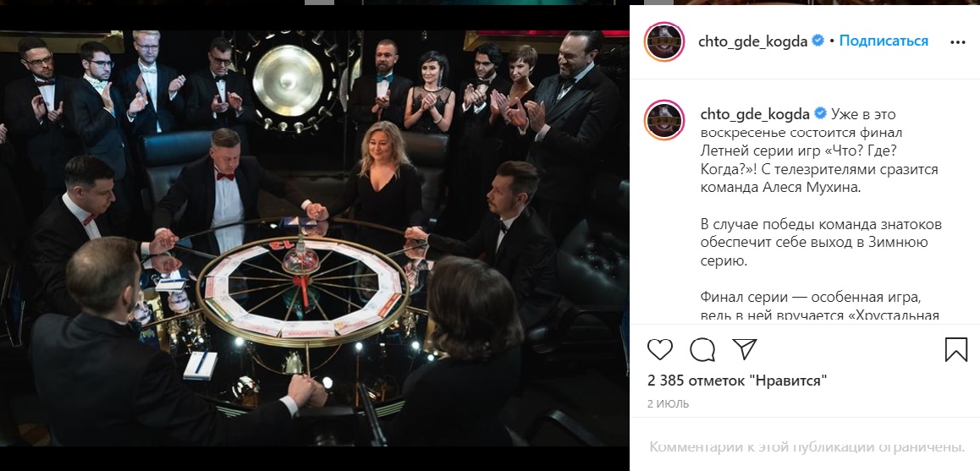This screenshot has width=980, height=471.
Task: Open chto_gde_kogda username link in the caption
Action: tap(753, 113)
